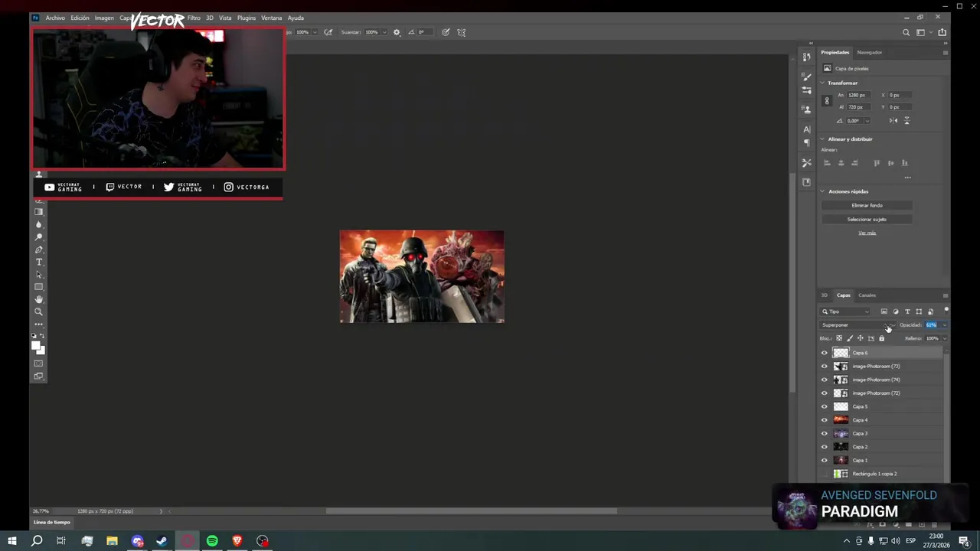The width and height of the screenshot is (980, 551).
Task: Open the Tipo layer filter dropdown
Action: pyautogui.click(x=846, y=311)
